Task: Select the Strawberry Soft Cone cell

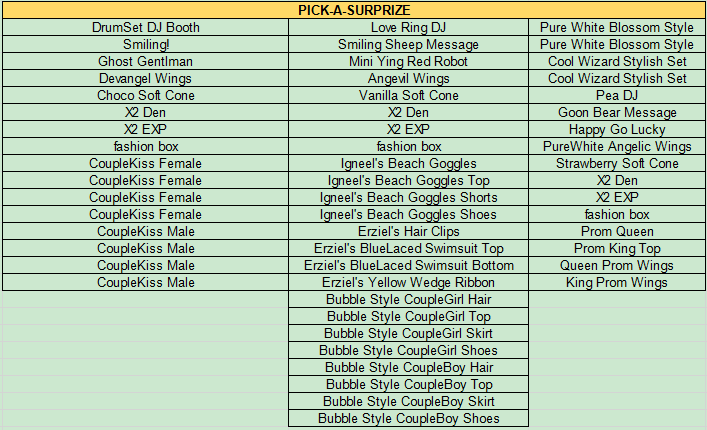Action: (x=617, y=163)
